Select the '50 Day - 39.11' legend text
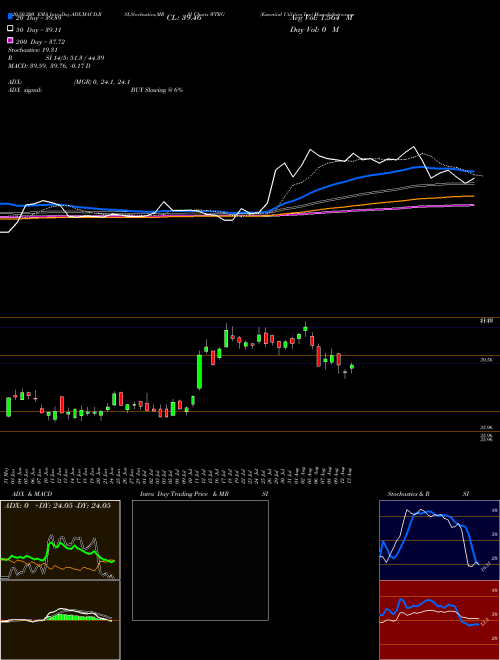The image size is (500, 660). click(x=39, y=30)
